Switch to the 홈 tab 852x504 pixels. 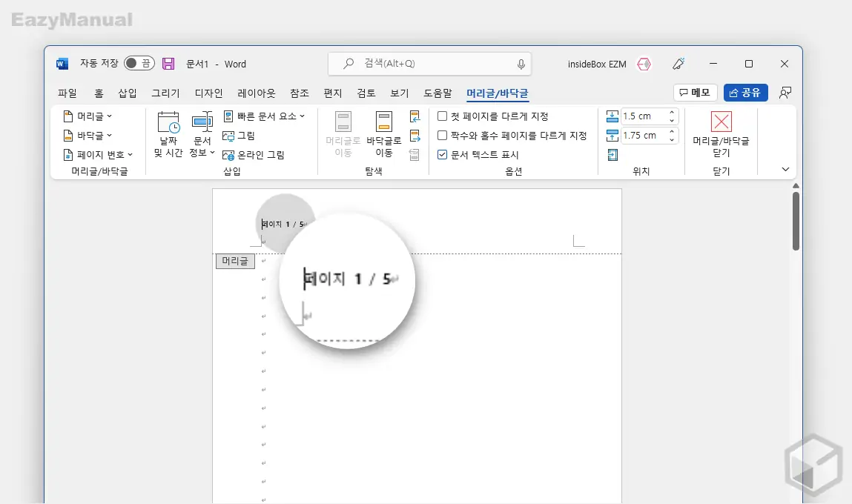tap(99, 93)
